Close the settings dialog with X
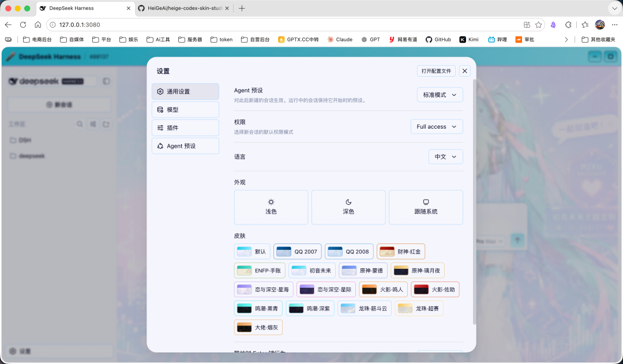This screenshot has width=623, height=364. (x=464, y=71)
